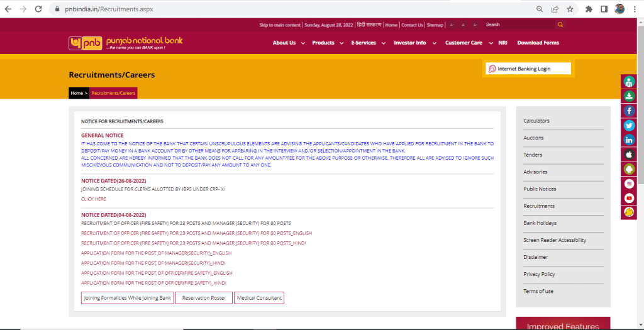Viewport: 644px width, 330px height.
Task: Click the Twitter sidebar icon
Action: pos(629,126)
